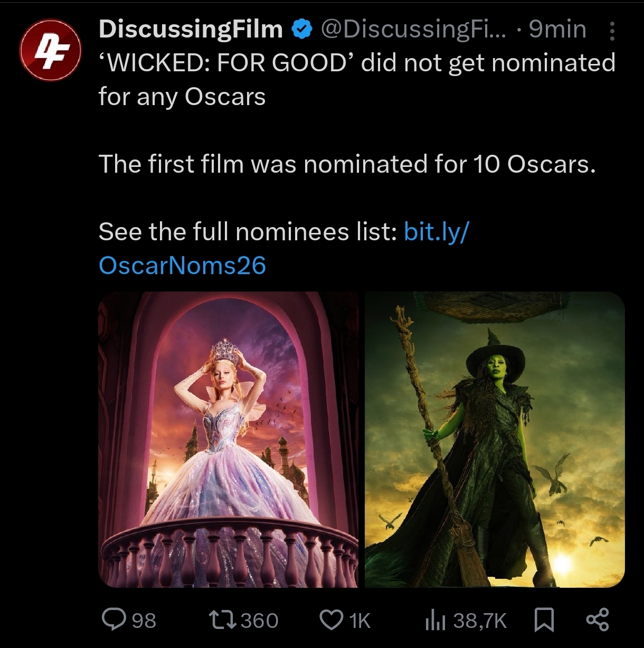Click the 98 replies count
Viewport: 644px width, 648px height.
point(144,620)
